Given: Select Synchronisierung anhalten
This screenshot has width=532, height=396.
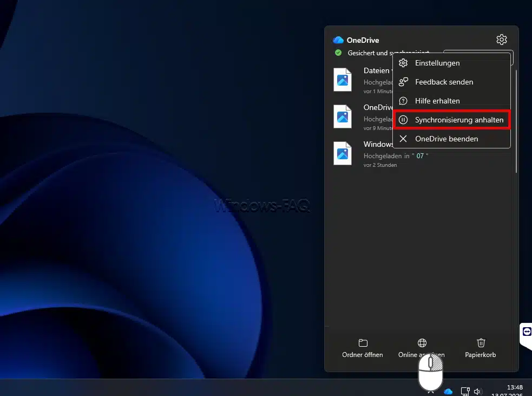Looking at the screenshot, I should 451,120.
